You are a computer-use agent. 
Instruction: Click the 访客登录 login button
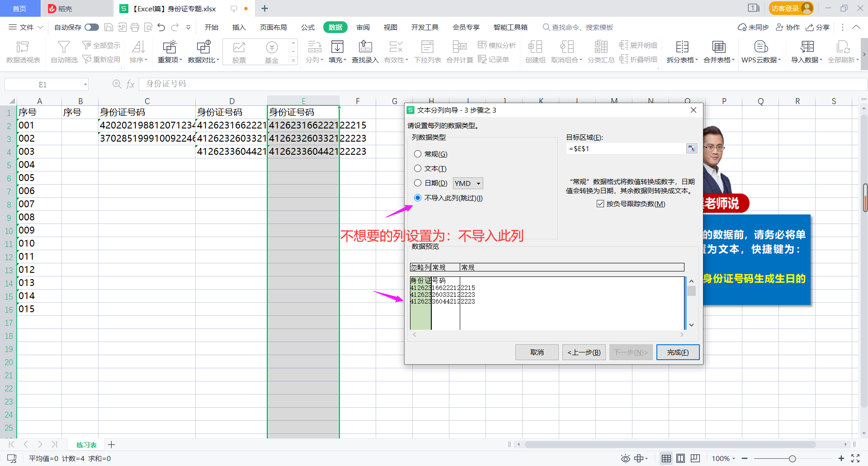[x=791, y=8]
